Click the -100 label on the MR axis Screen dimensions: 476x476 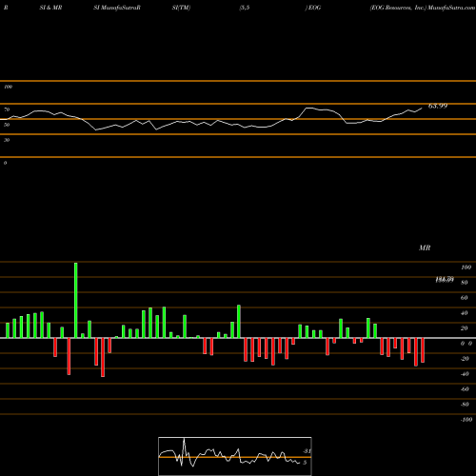pos(466,420)
